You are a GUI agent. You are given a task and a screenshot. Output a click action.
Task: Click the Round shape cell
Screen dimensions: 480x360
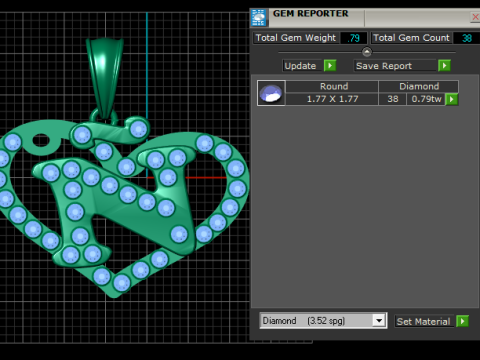coord(332,87)
